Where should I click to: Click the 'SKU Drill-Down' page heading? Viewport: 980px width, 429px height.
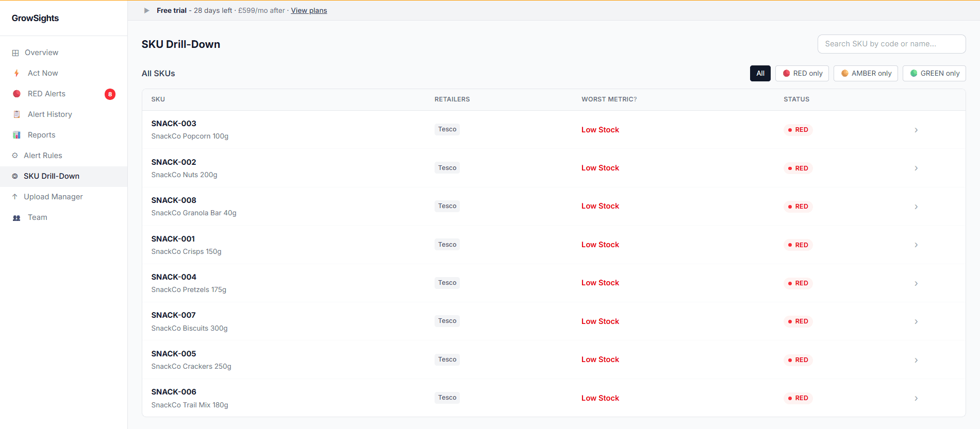181,44
